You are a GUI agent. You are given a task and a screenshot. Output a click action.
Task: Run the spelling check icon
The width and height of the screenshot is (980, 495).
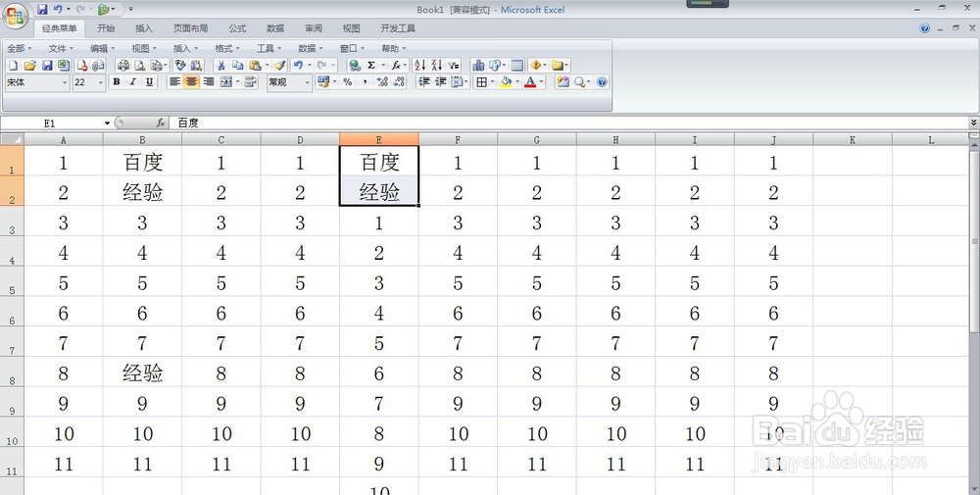point(180,65)
